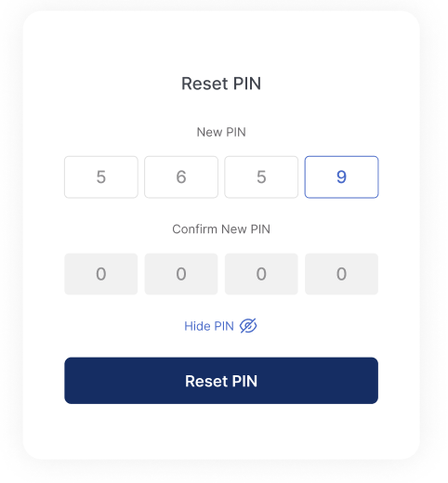
Task: Click the Confirm New PIN label
Action: (x=221, y=229)
